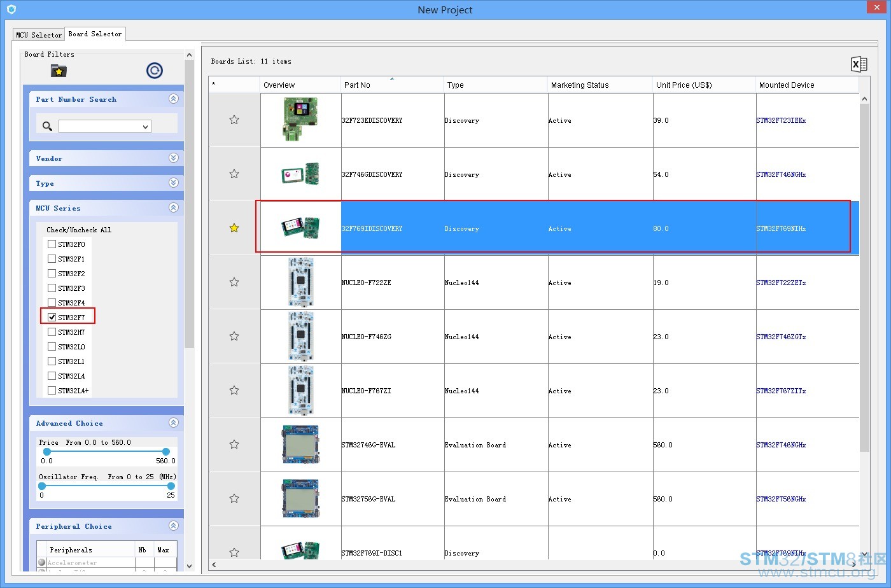891x588 pixels.
Task: Click the reset board filters icon
Action: (x=155, y=71)
